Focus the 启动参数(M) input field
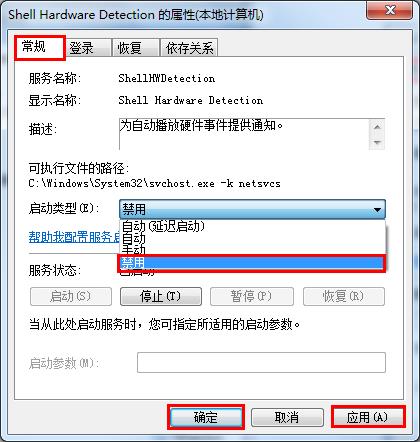The height and width of the screenshot is (442, 420). point(261,362)
